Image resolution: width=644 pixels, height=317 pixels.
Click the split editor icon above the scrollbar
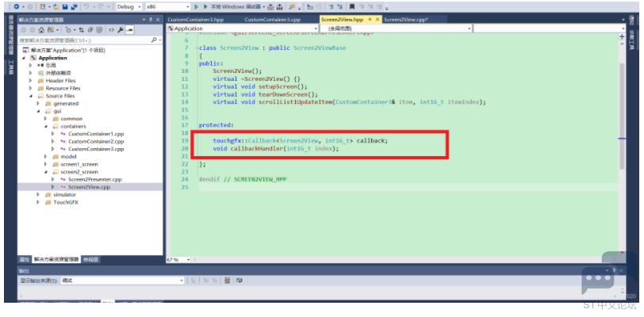[x=622, y=36]
